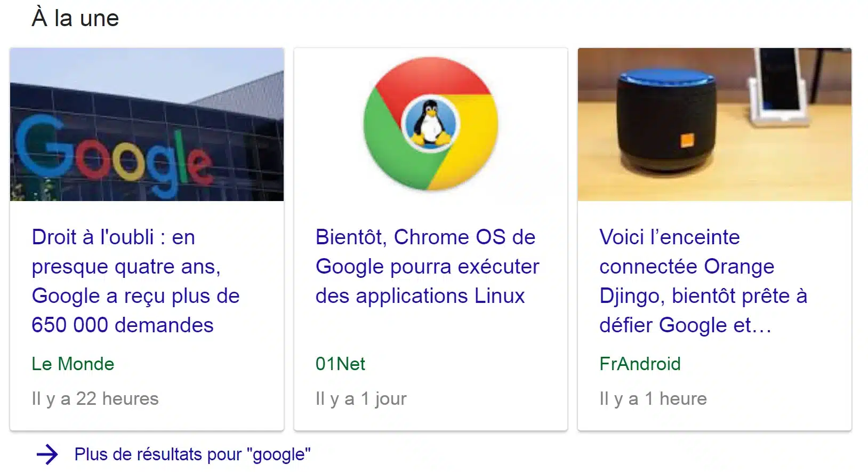The image size is (868, 472).
Task: Click the Il y a 1 heure timestamp
Action: 653,398
